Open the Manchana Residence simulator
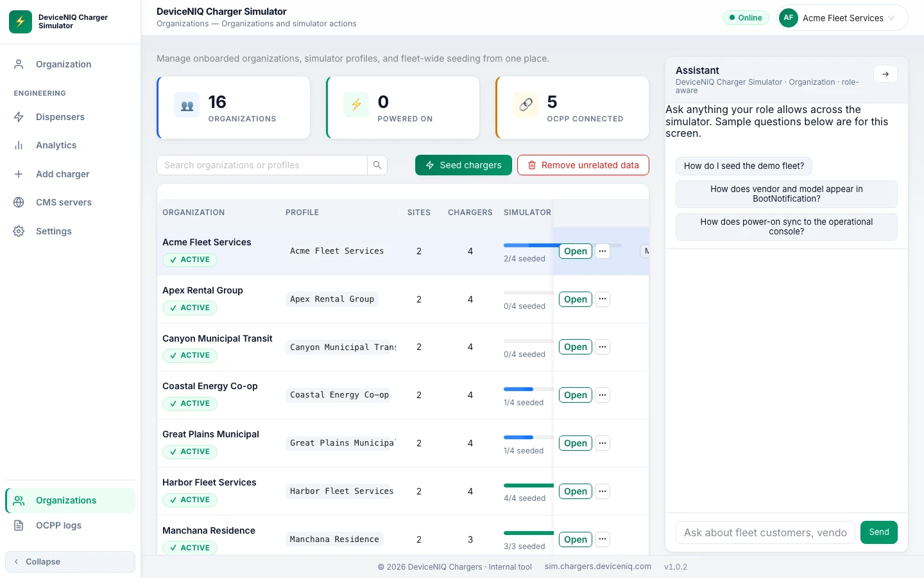This screenshot has width=924, height=578. coord(576,539)
